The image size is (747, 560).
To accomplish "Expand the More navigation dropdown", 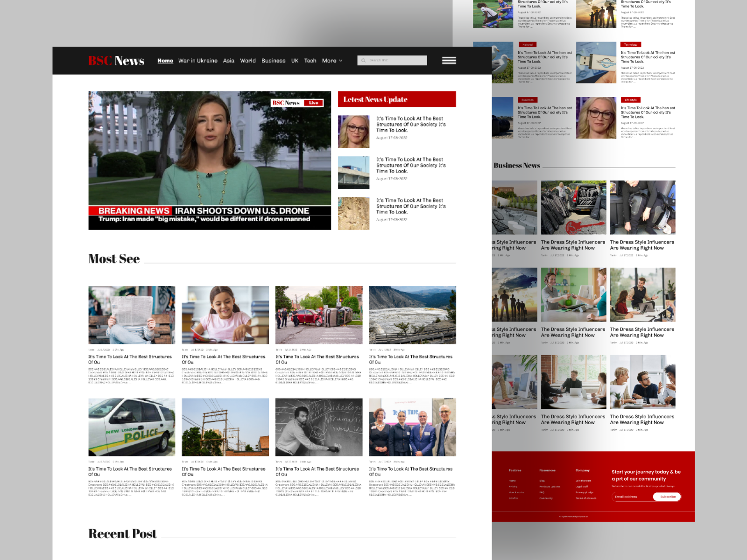I will point(332,61).
